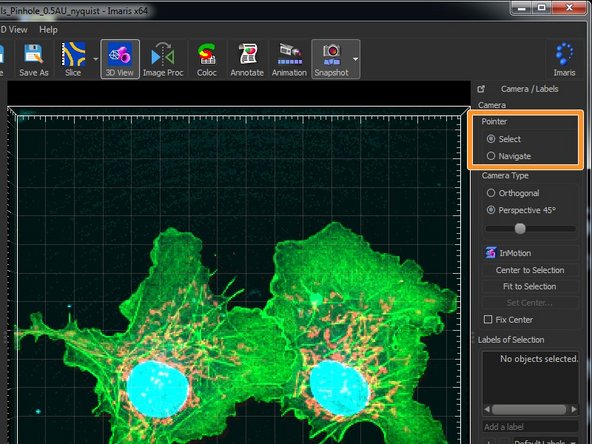Switch to 3D View mode

120,60
